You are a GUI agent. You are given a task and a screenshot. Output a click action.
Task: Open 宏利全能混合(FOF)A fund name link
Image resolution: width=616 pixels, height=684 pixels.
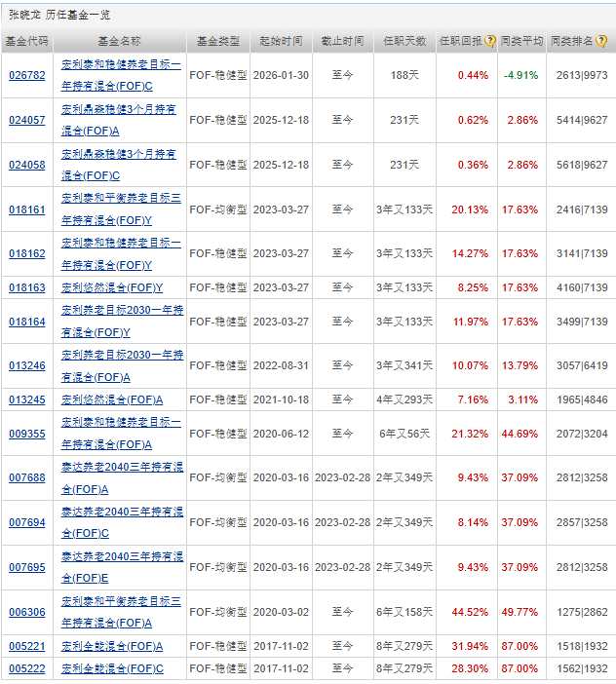pos(112,646)
